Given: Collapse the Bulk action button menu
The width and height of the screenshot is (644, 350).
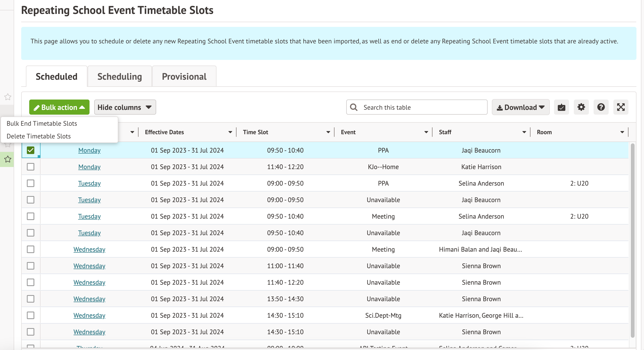Looking at the screenshot, I should pyautogui.click(x=59, y=107).
